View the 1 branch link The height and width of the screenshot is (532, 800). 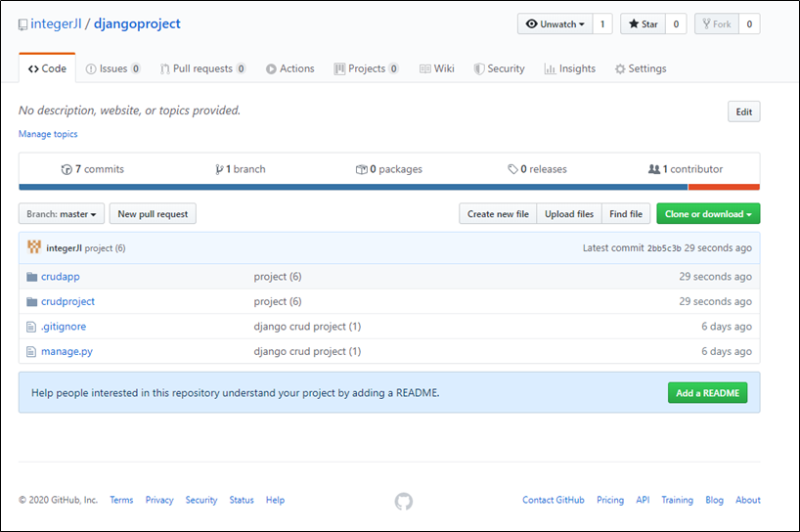point(241,169)
